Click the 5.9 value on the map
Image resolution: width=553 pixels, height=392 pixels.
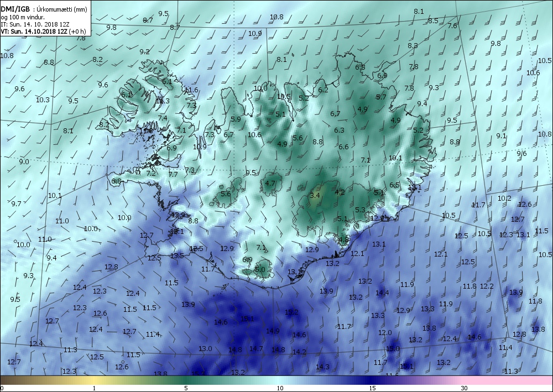coord(236,119)
